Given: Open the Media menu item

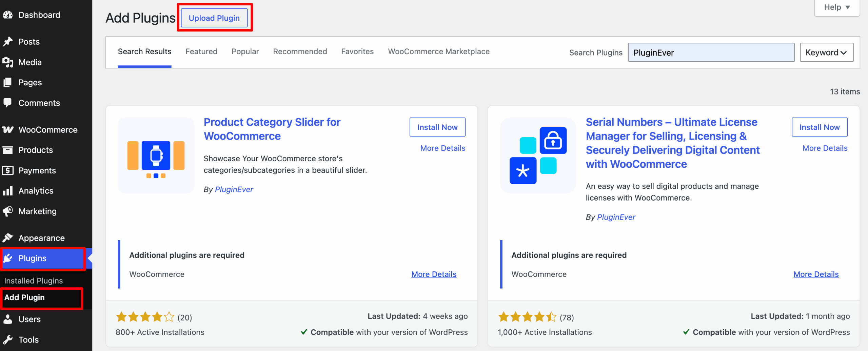Looking at the screenshot, I should tap(46, 62).
